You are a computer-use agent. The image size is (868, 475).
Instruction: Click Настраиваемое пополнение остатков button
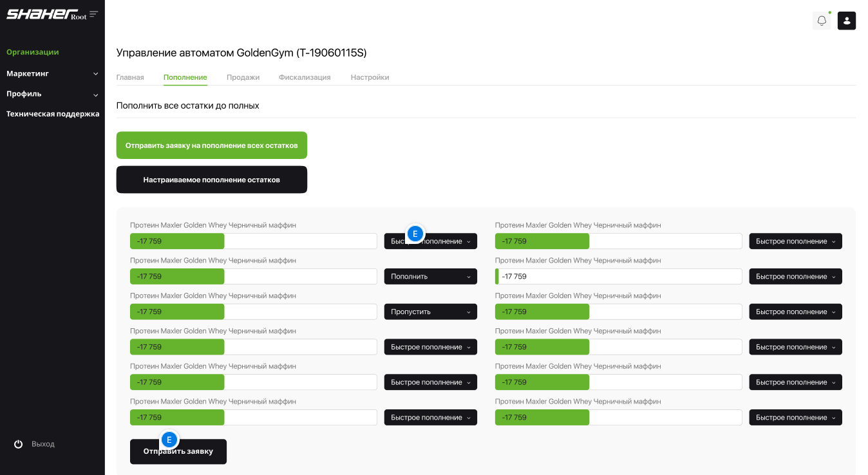tap(212, 180)
